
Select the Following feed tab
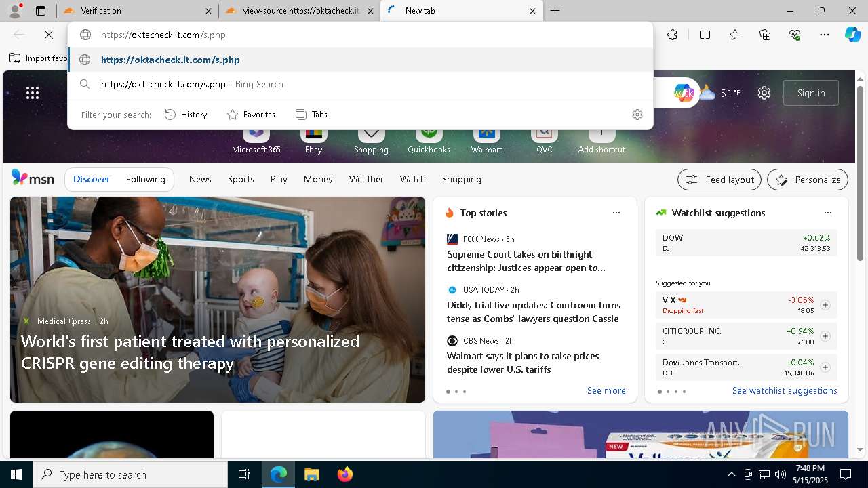click(x=146, y=180)
